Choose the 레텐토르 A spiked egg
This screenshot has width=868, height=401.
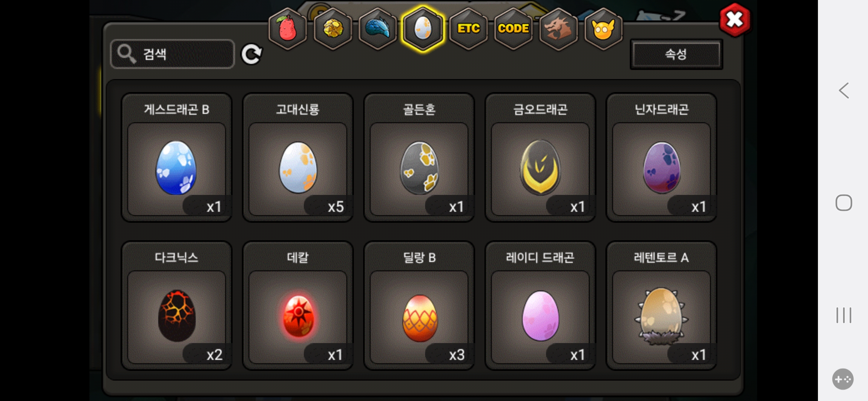tap(661, 306)
